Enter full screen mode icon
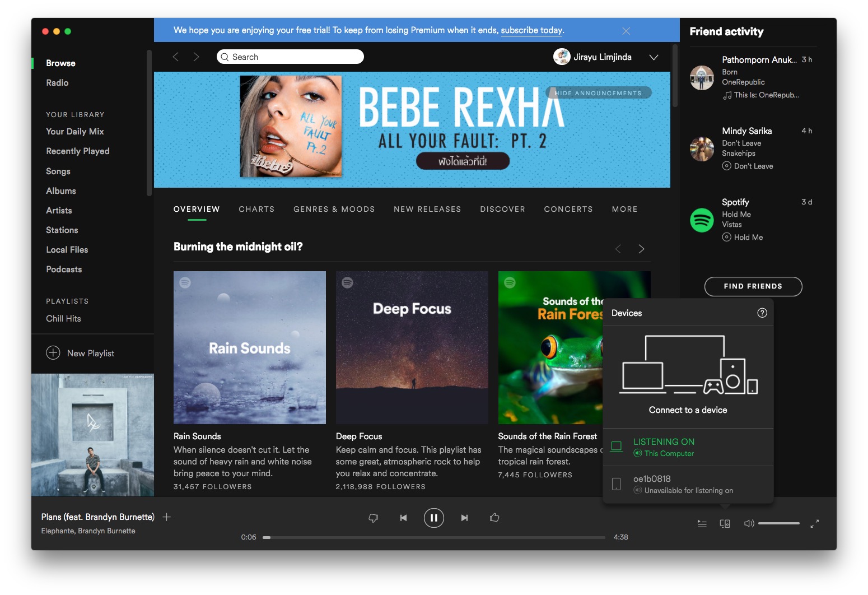 (x=815, y=524)
